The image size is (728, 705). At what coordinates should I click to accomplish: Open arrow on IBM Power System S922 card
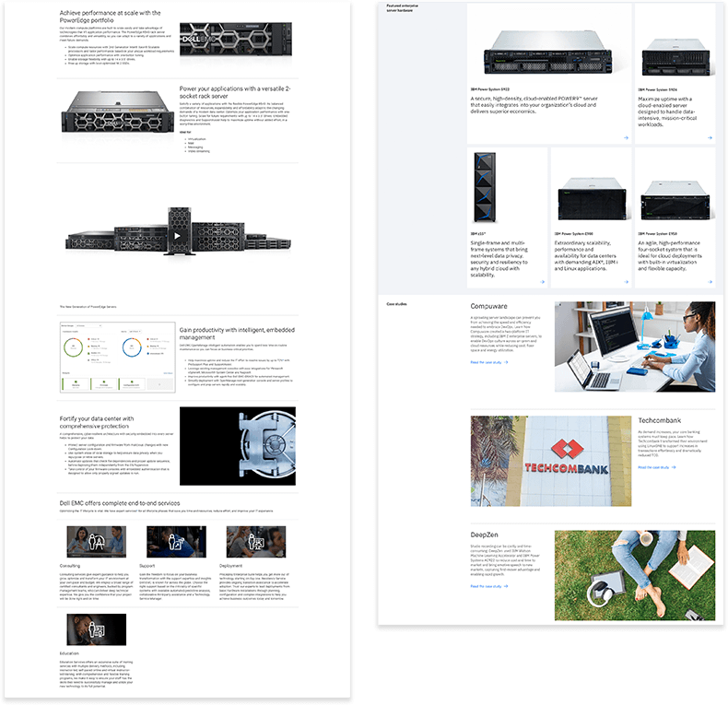626,138
